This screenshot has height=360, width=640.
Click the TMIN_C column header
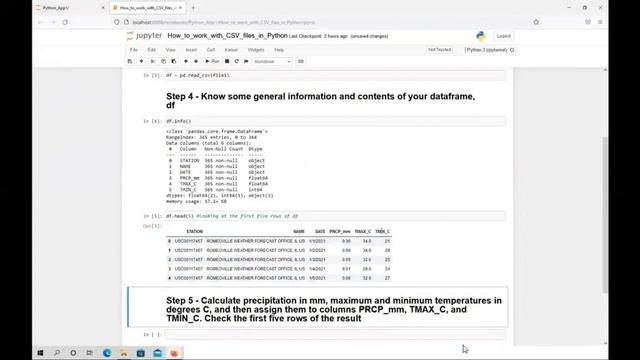(382, 231)
